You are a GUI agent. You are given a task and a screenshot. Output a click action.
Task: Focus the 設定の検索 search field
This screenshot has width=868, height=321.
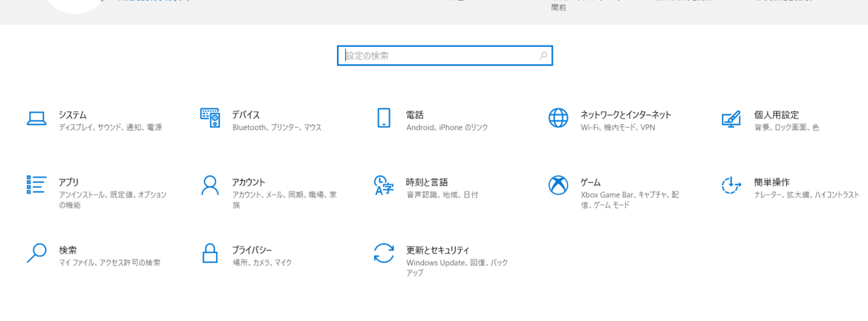(x=445, y=56)
